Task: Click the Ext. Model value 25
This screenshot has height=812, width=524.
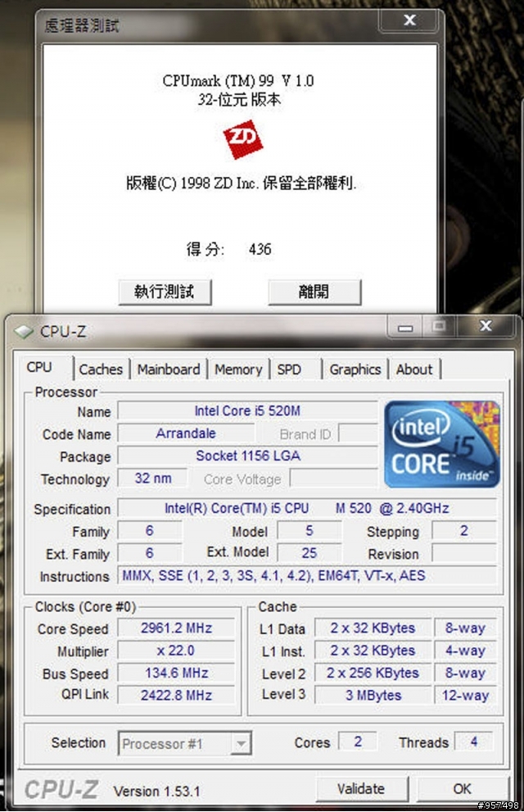Action: click(x=309, y=553)
